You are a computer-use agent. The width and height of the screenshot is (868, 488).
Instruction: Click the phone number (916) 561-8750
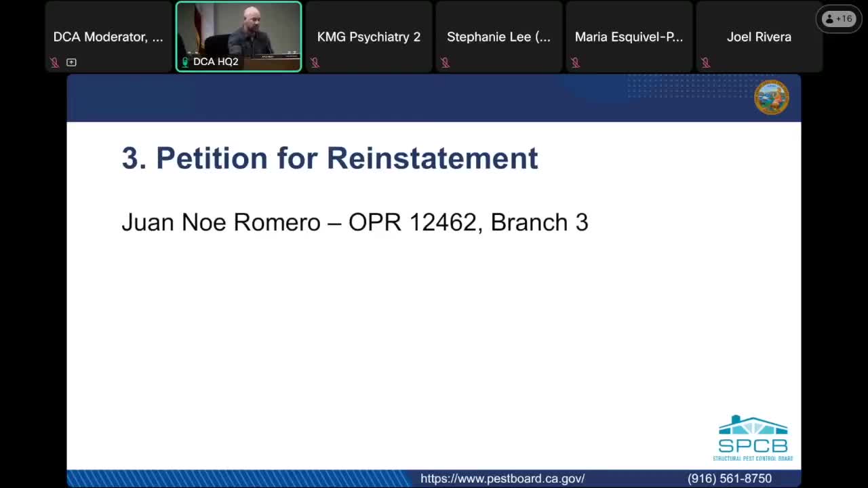[730, 479]
